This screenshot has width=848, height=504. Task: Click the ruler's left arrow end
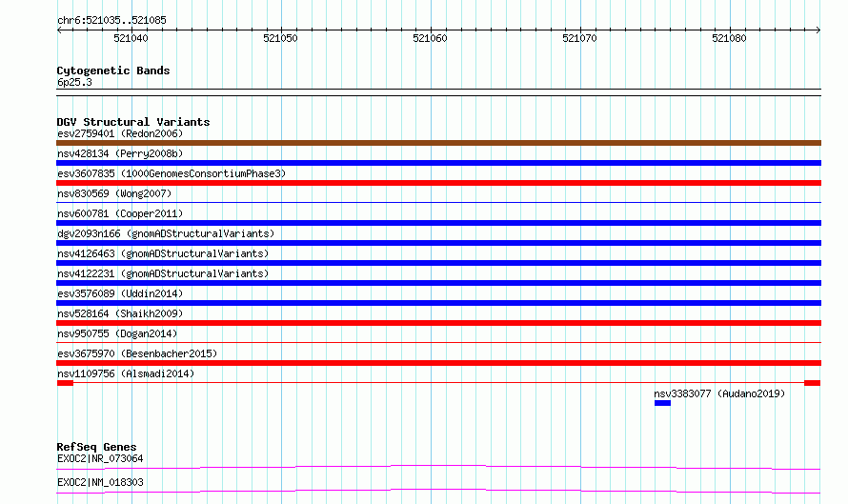(59, 30)
